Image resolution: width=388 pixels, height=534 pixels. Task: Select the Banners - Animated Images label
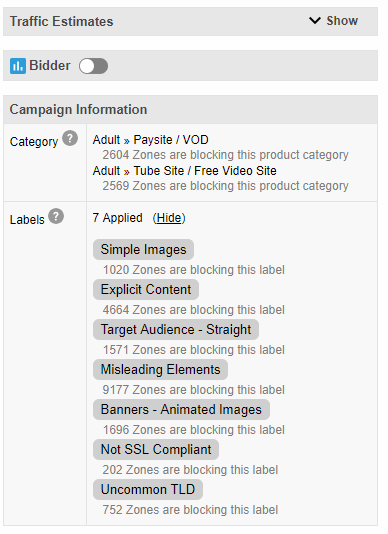[181, 409]
